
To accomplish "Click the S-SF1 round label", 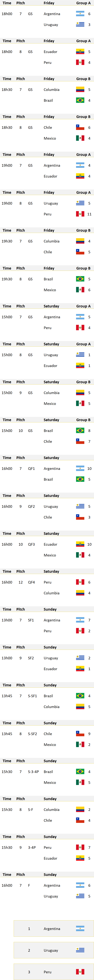I will 32,696.
